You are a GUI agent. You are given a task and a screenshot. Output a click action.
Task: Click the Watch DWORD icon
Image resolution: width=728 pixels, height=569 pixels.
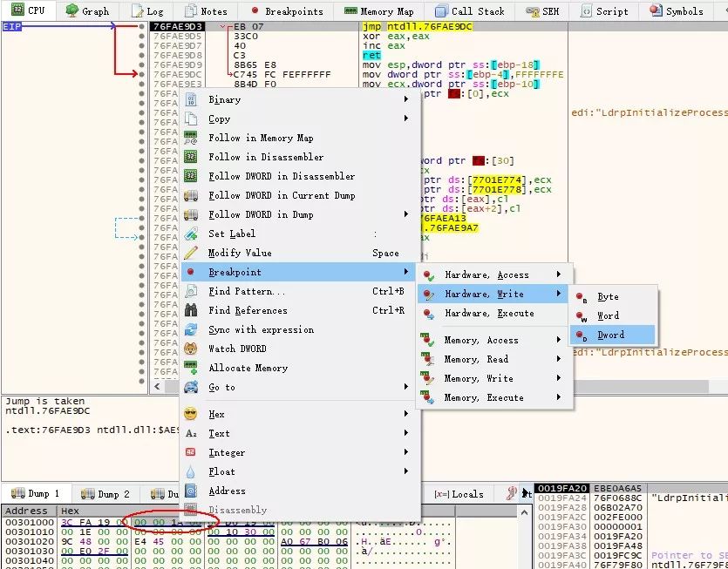(191, 349)
